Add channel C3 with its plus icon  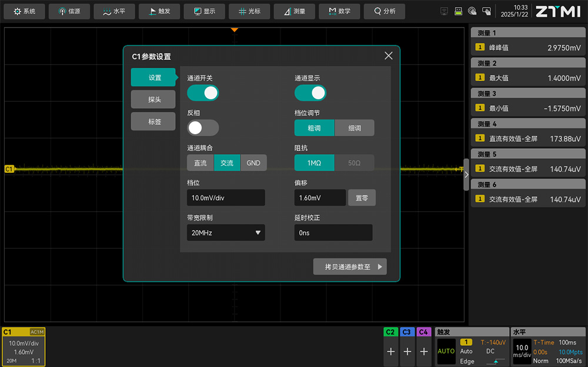point(407,351)
